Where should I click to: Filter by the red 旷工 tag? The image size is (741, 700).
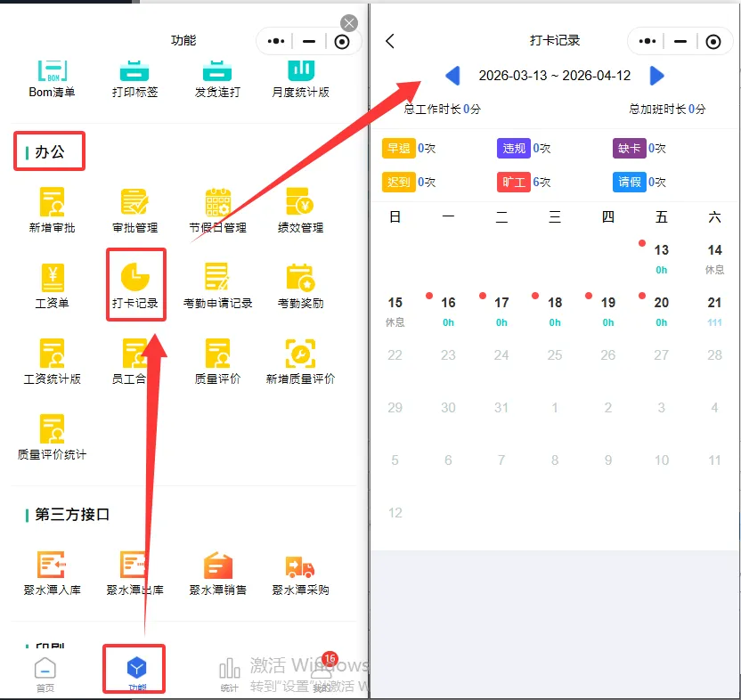pos(513,182)
